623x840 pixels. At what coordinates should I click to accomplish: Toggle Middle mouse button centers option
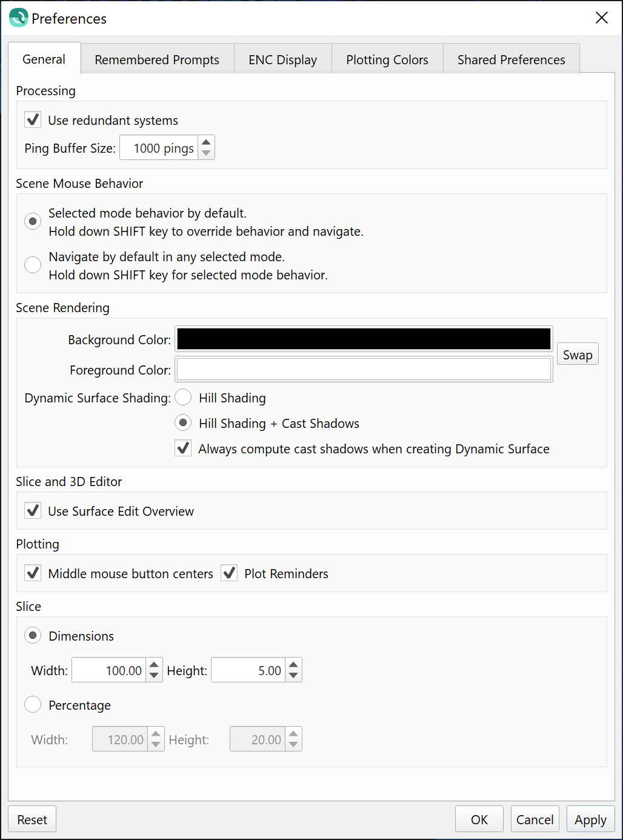coord(33,573)
